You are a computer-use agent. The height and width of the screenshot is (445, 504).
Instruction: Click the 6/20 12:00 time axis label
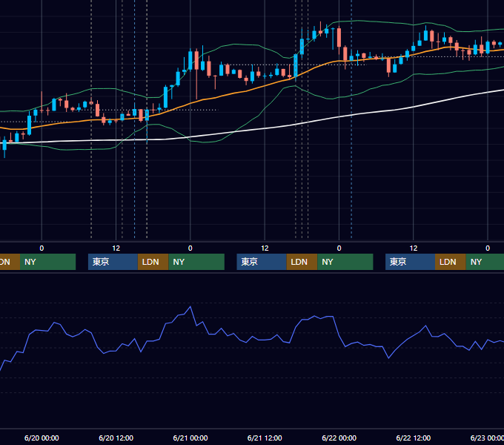(116, 438)
